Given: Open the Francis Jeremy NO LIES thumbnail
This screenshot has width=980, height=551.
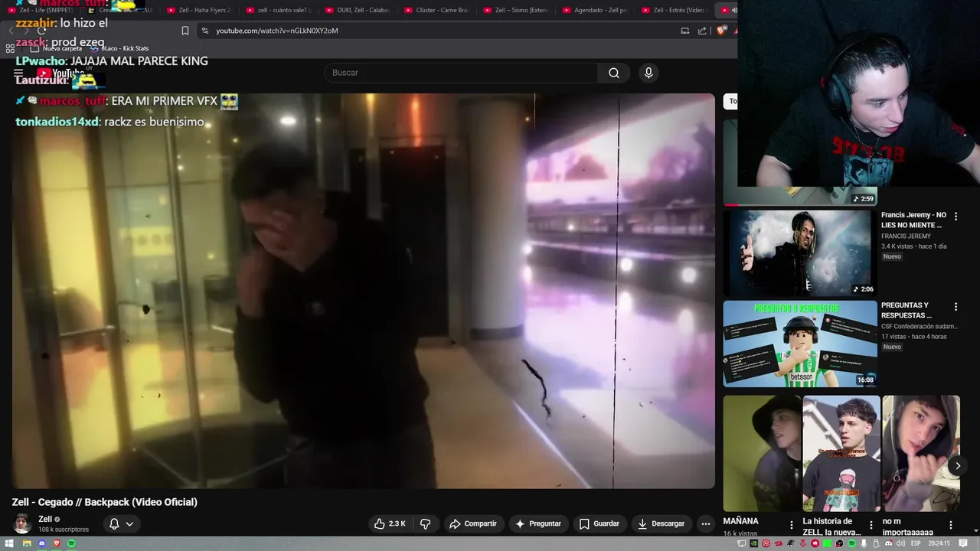Looking at the screenshot, I should tap(800, 253).
